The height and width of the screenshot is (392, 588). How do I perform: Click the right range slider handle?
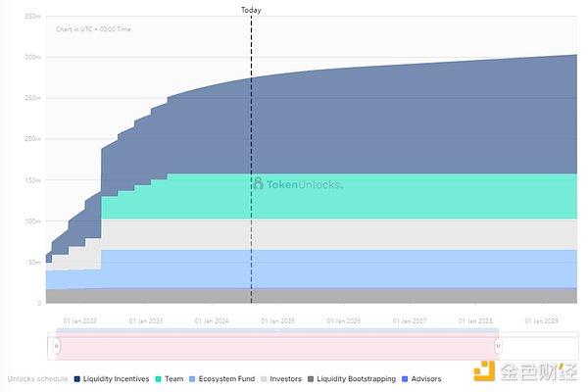coord(498,345)
